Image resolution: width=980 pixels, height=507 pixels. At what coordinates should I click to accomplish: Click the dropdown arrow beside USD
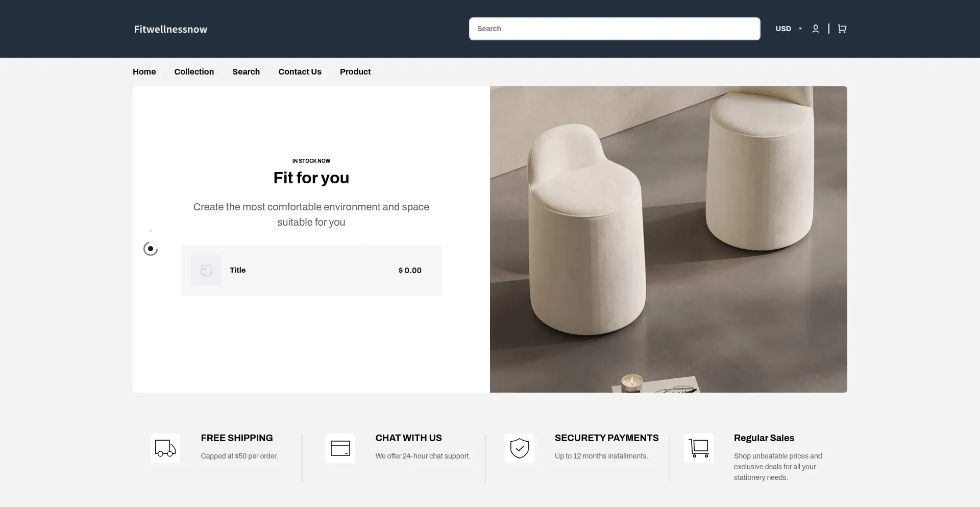800,29
